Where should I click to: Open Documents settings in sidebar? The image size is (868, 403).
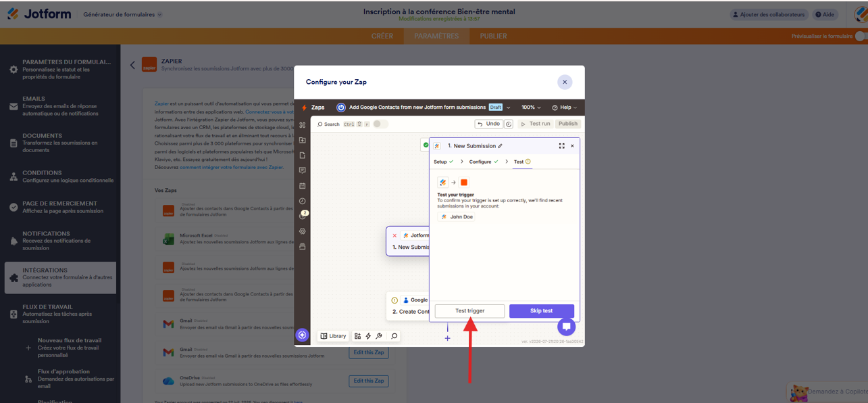click(x=60, y=143)
